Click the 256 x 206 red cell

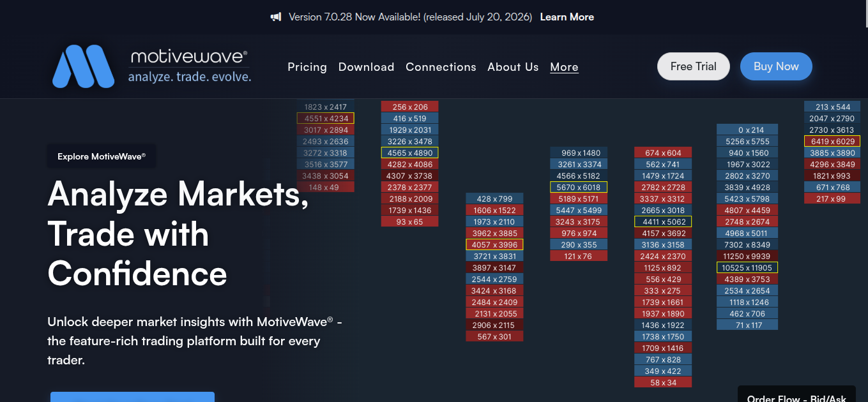pyautogui.click(x=410, y=107)
